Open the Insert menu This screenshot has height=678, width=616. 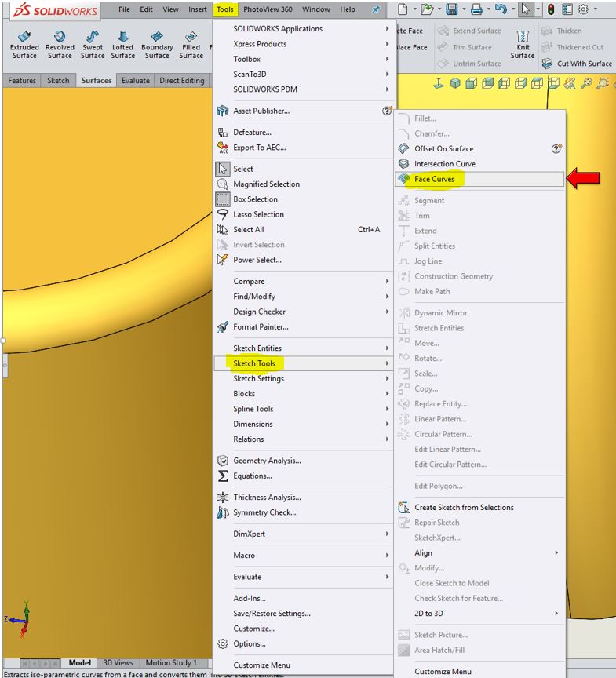198,10
